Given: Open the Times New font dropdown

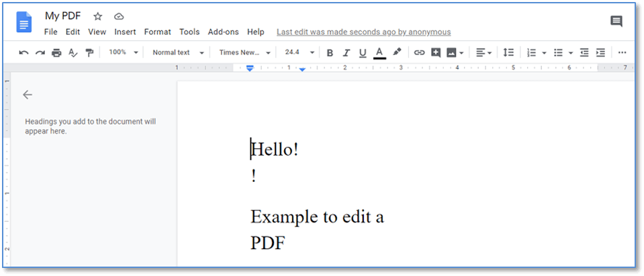Looking at the screenshot, I should pos(244,52).
